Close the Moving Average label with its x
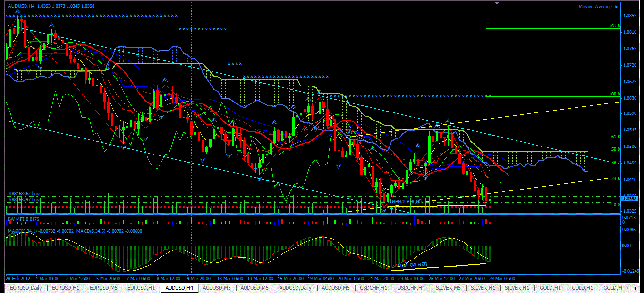 (617, 7)
